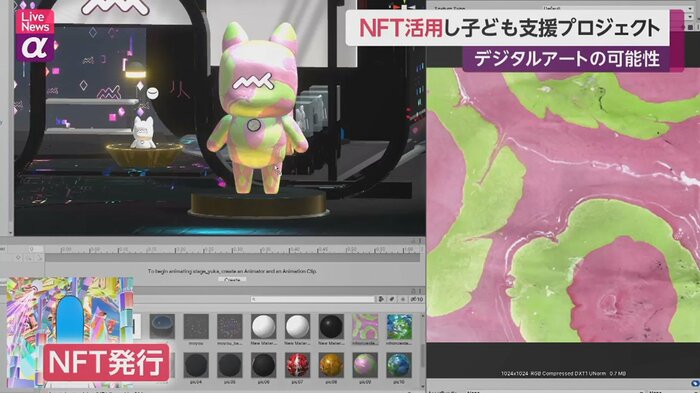Click the Project panel search field

tap(312, 299)
